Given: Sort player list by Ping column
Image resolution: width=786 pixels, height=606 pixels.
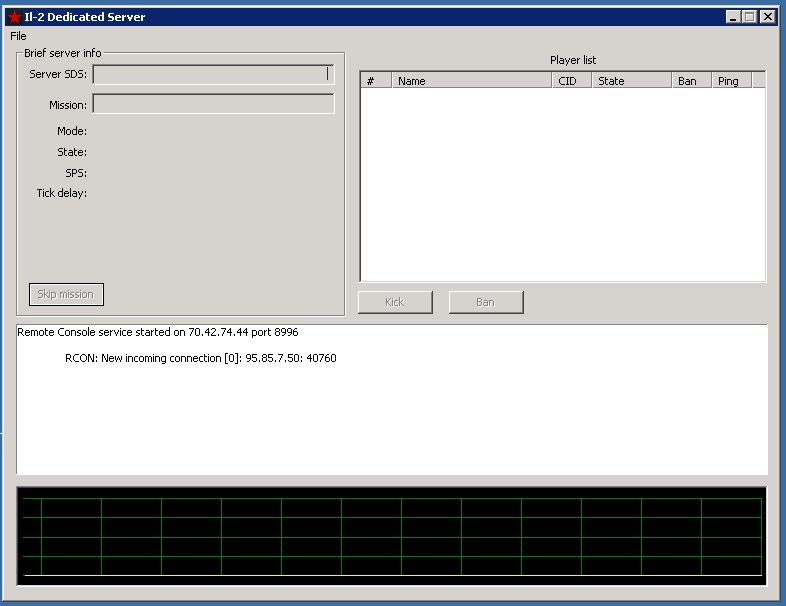Looking at the screenshot, I should 732,81.
